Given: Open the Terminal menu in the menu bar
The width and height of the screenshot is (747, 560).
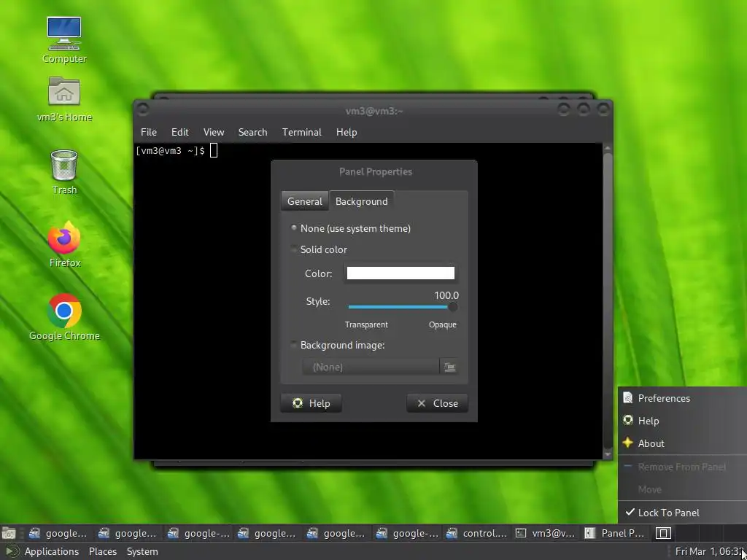Looking at the screenshot, I should [x=301, y=132].
